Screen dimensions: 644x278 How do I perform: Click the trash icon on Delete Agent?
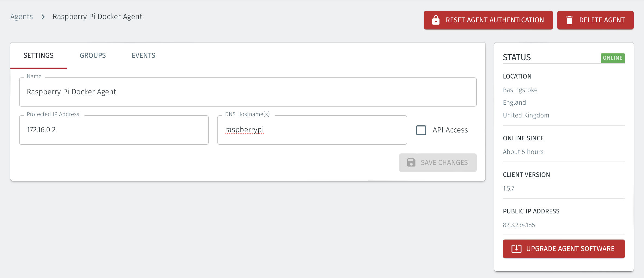pos(569,20)
